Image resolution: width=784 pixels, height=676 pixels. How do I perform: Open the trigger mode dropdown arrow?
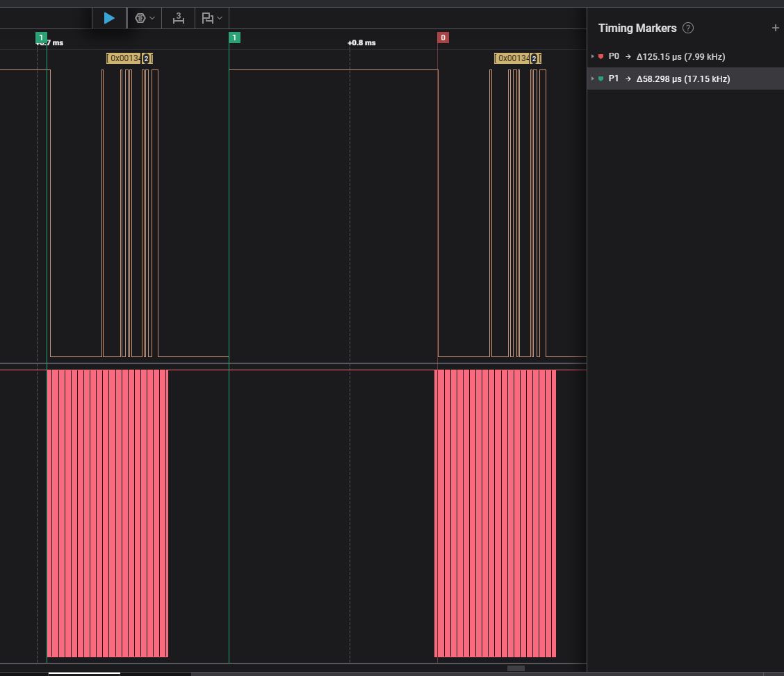[x=152, y=18]
